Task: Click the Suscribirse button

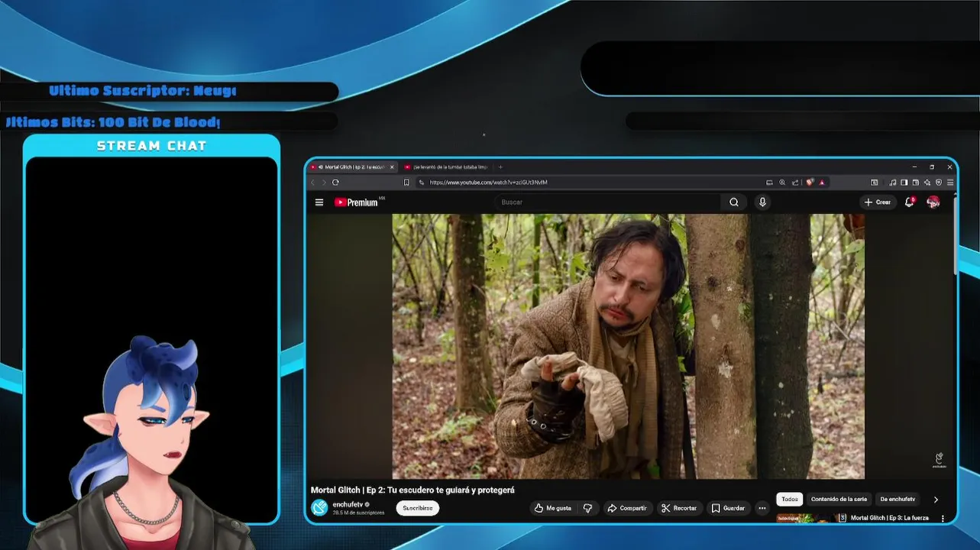Action: [x=418, y=508]
